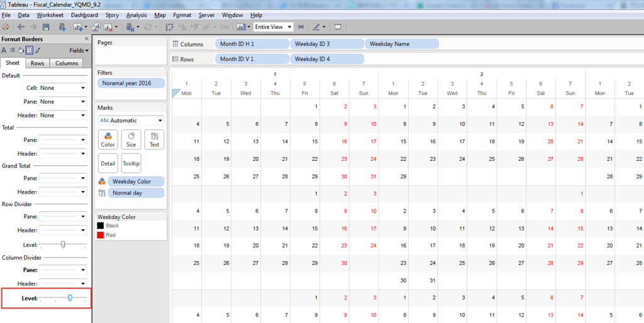Click the Noramal year: 2016 filter pill
644x323 pixels.
(x=131, y=83)
